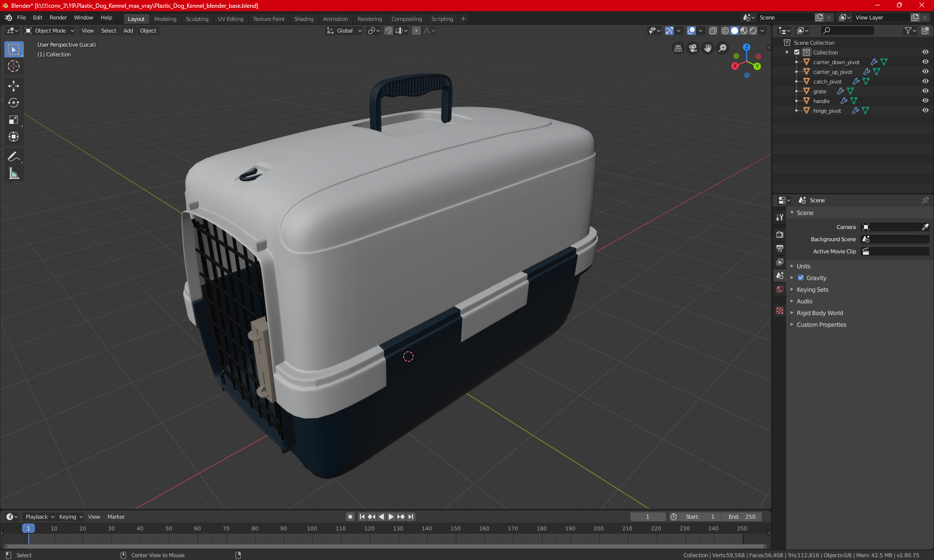The image size is (934, 560).
Task: Toggle orthographic perspective view icon
Action: click(x=678, y=48)
